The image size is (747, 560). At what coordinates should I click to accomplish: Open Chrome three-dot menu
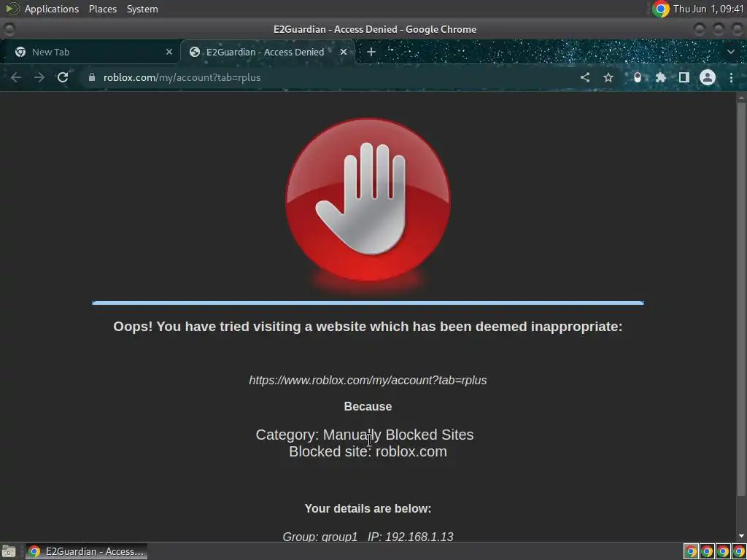coord(731,77)
